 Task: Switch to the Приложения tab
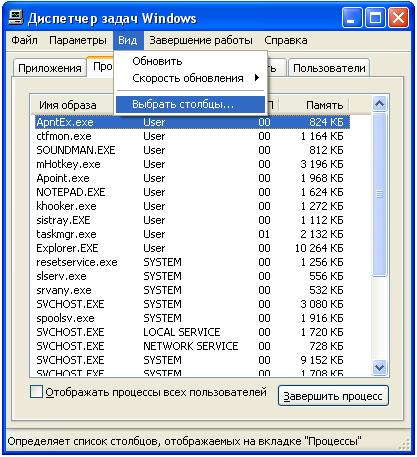tap(50, 68)
